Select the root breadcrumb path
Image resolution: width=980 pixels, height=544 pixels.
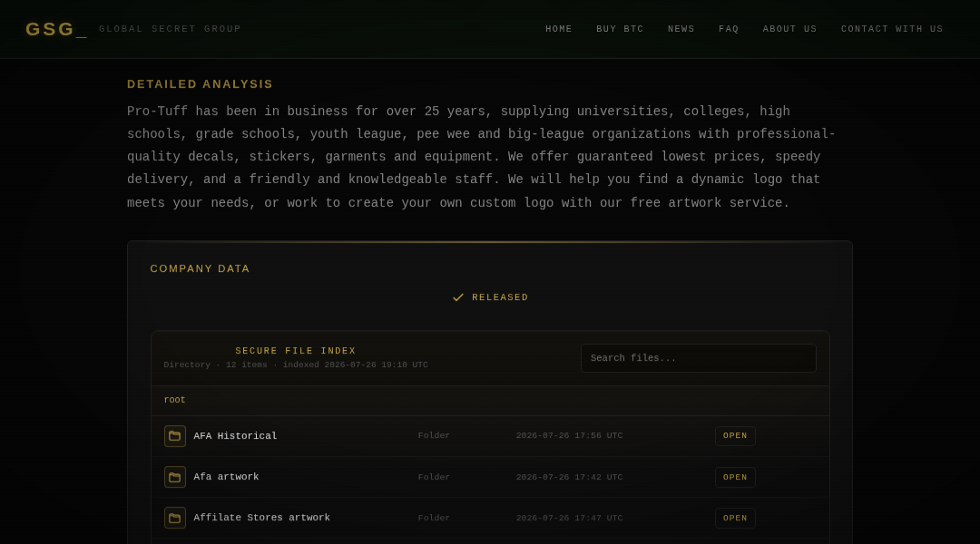[174, 400]
